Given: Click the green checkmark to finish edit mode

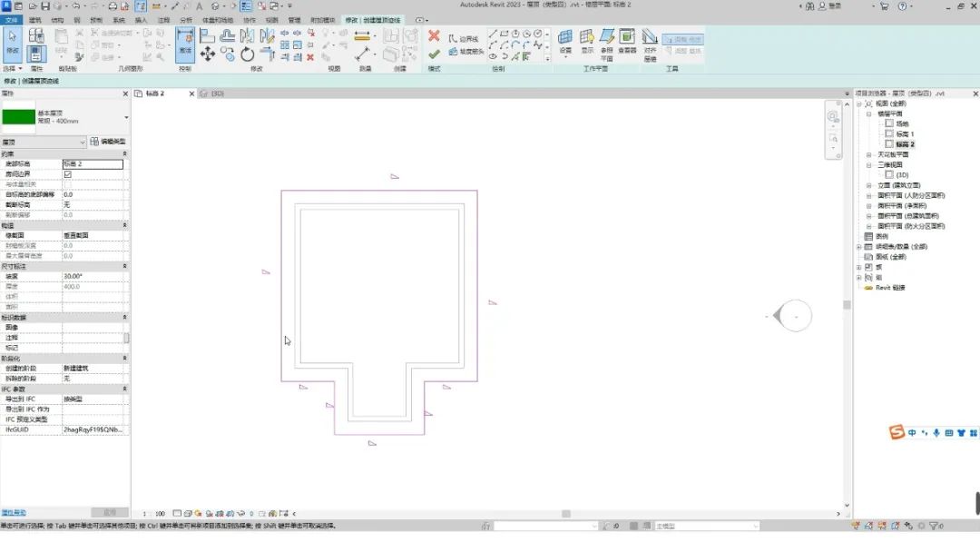Looking at the screenshot, I should coord(434,54).
